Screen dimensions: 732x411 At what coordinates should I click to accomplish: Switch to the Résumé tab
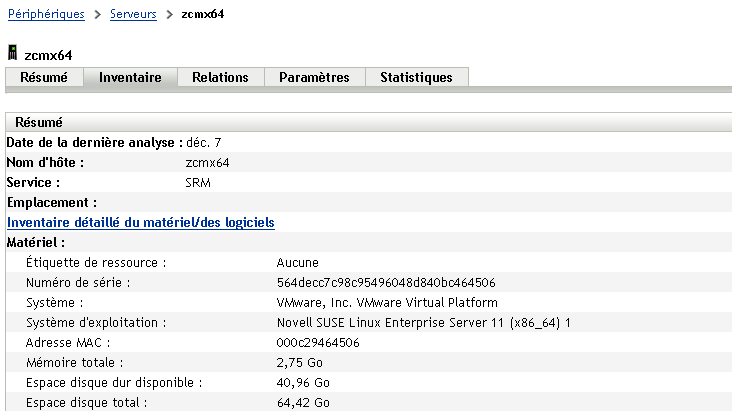click(x=44, y=77)
